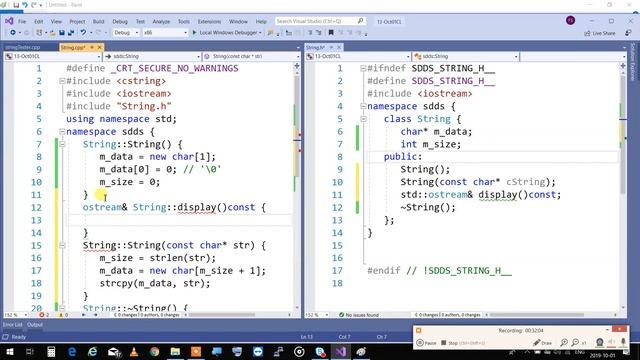
Task: Open VLC media player from taskbar
Action: [134, 352]
